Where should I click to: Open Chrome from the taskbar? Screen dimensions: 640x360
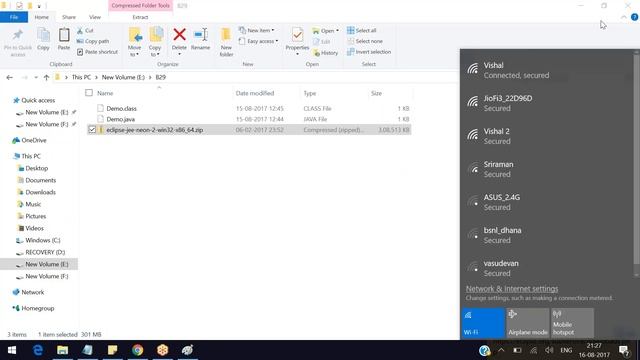(x=138, y=350)
